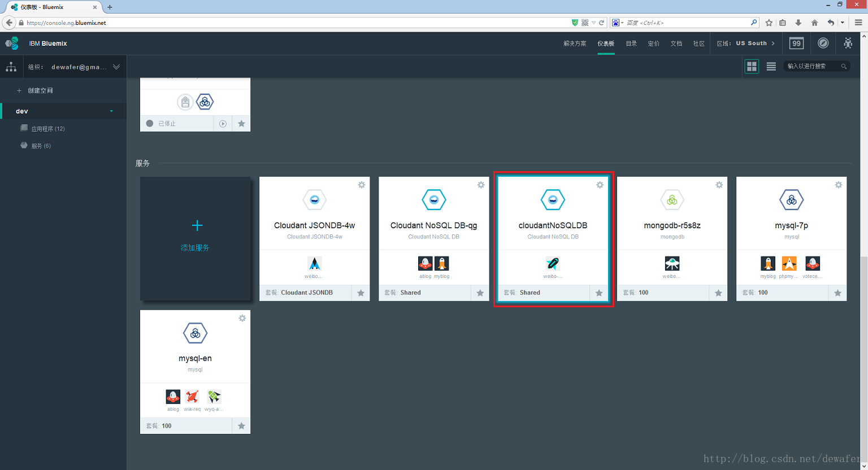
Task: Open the Firefox hamburger menu
Action: tap(858, 23)
